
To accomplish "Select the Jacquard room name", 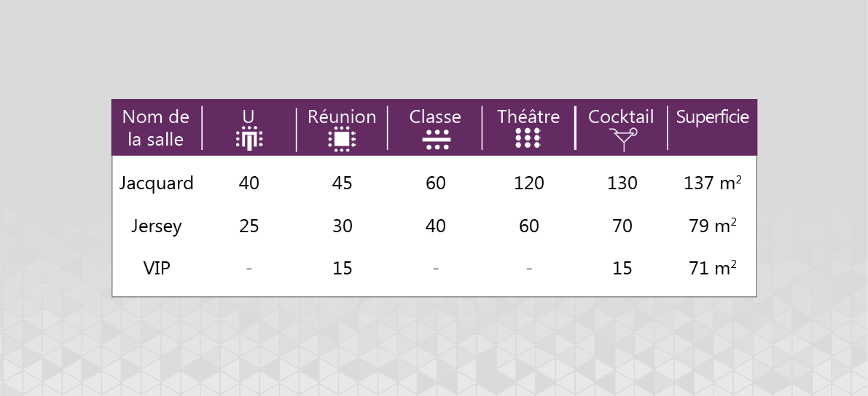I will (x=157, y=183).
